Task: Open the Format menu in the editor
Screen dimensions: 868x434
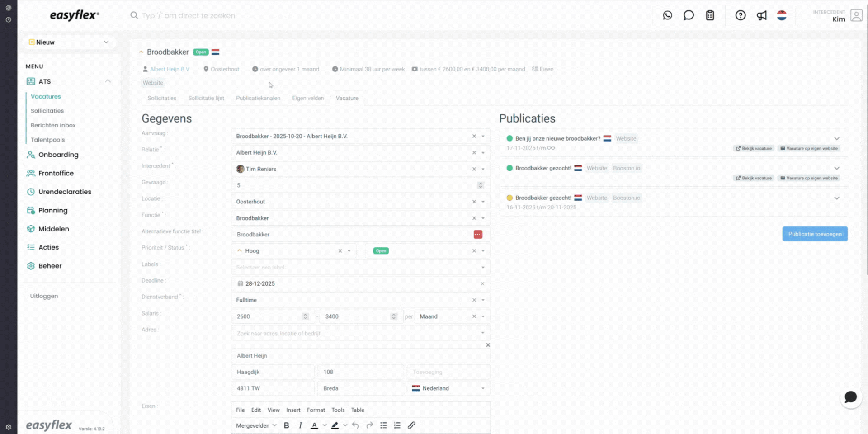Action: click(x=316, y=410)
